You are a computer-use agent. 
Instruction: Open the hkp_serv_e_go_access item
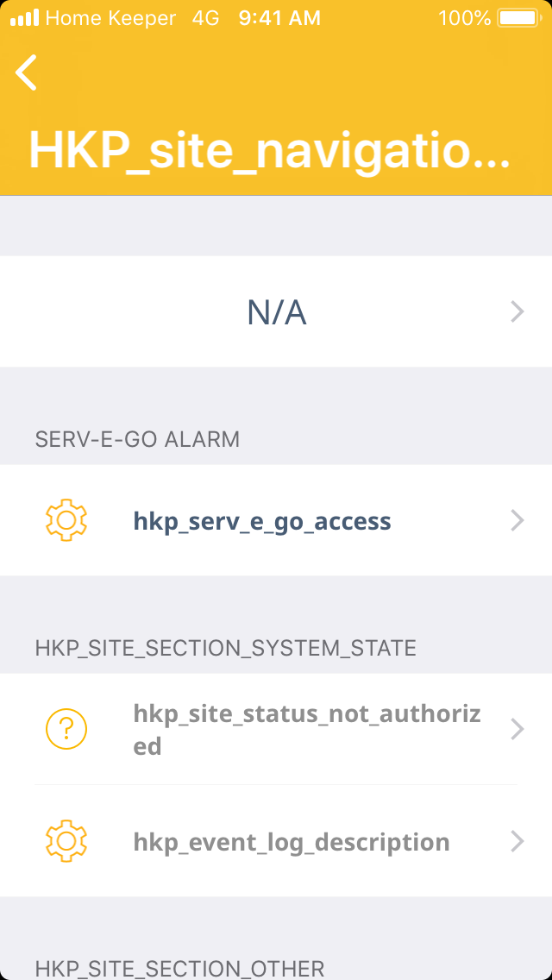(262, 521)
